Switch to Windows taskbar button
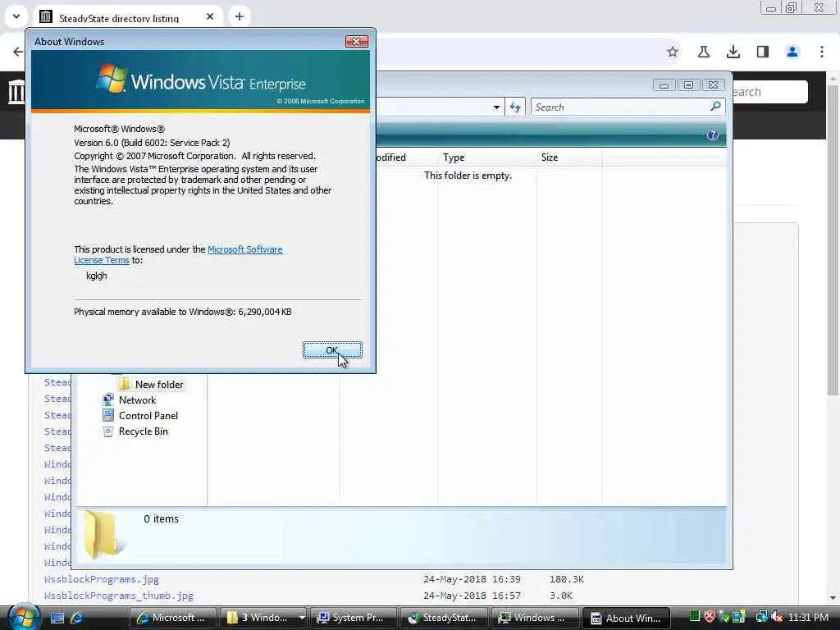840x630 pixels. [x=534, y=618]
